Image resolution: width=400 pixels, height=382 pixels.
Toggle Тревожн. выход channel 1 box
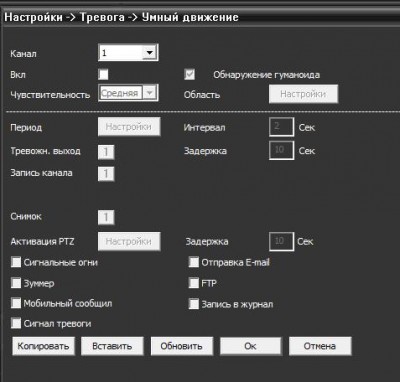pos(106,152)
